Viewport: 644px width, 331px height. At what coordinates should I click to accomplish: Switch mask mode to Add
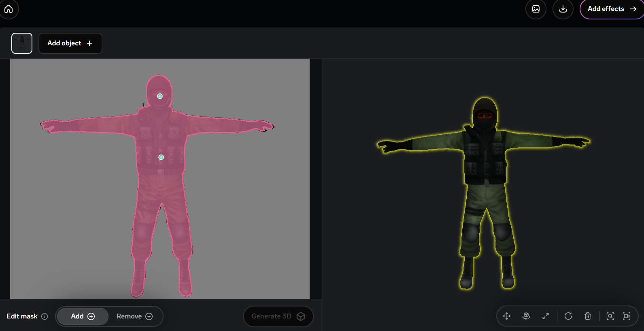(83, 316)
